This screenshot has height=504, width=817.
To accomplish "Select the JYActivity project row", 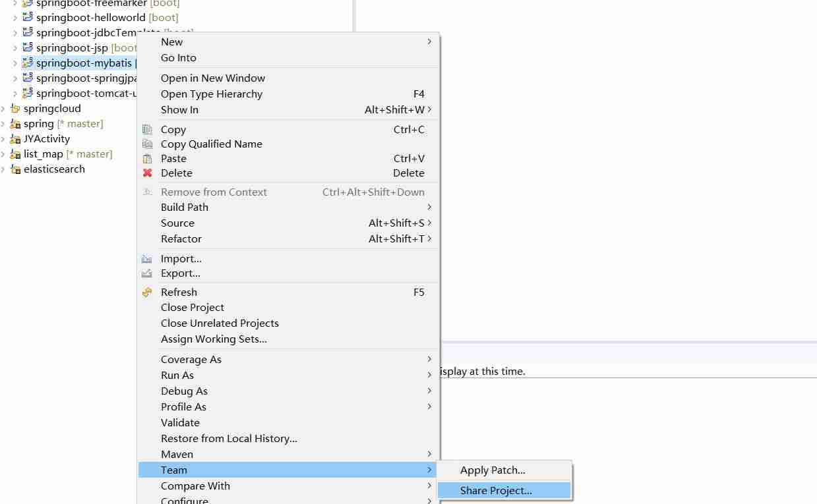I will [46, 139].
